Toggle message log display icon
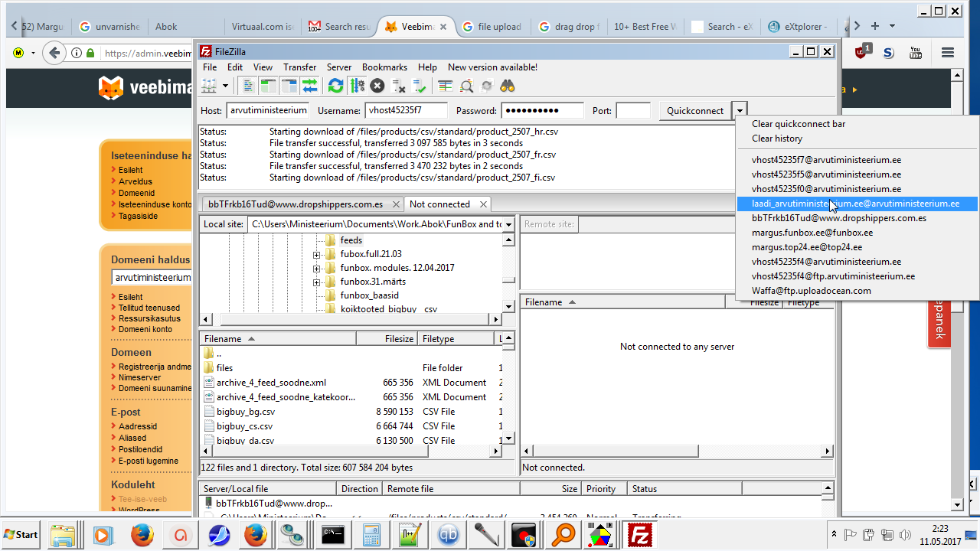Image resolution: width=980 pixels, height=551 pixels. point(248,86)
